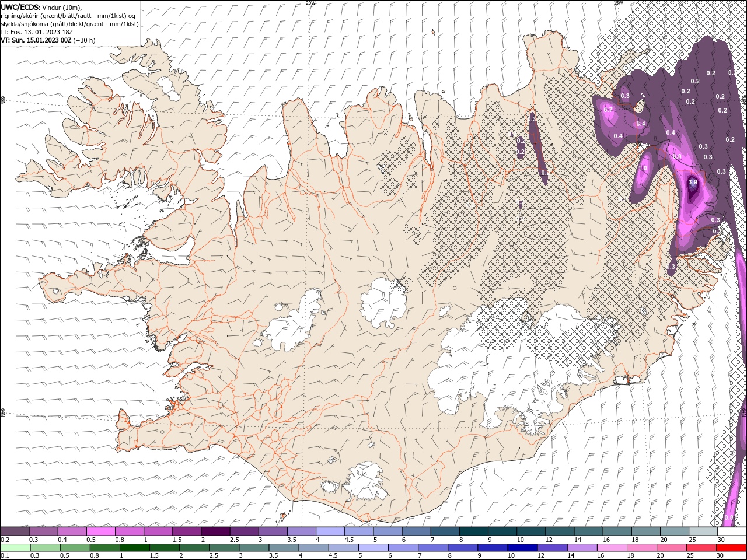Pick the 4.5 periwinkle swatch in upper legend
Screen dimensions: 747x560
pyautogui.click(x=359, y=531)
